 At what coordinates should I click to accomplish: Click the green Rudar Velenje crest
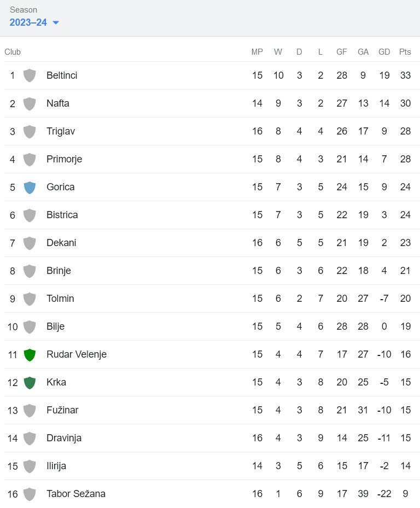pos(30,354)
